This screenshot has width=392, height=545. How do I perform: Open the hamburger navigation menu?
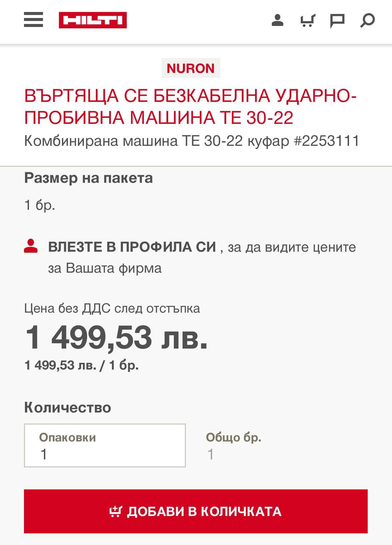point(33,20)
